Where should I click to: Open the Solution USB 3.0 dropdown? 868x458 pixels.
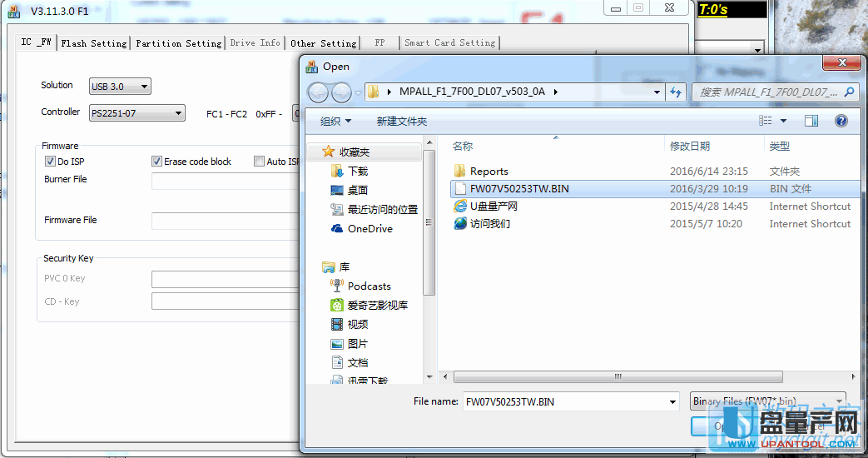pyautogui.click(x=120, y=86)
